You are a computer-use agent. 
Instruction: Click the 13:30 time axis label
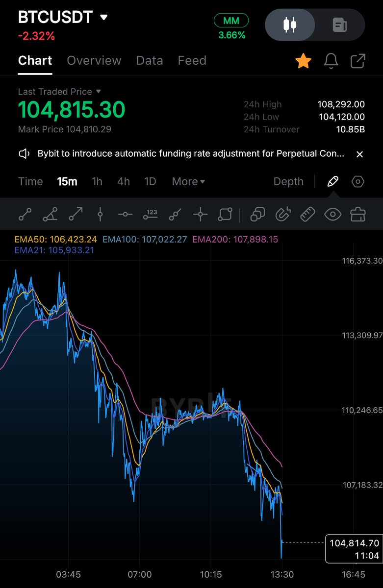(281, 574)
